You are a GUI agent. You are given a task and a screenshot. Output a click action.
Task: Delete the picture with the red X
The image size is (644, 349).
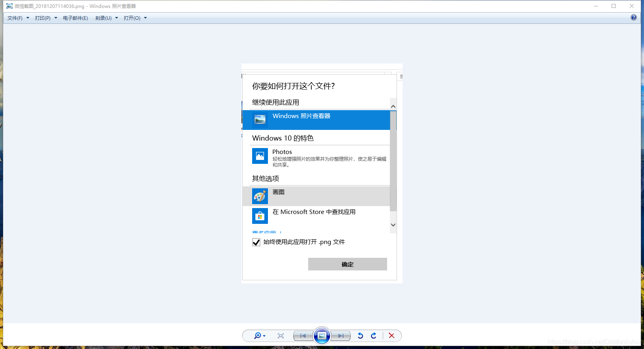(391, 336)
